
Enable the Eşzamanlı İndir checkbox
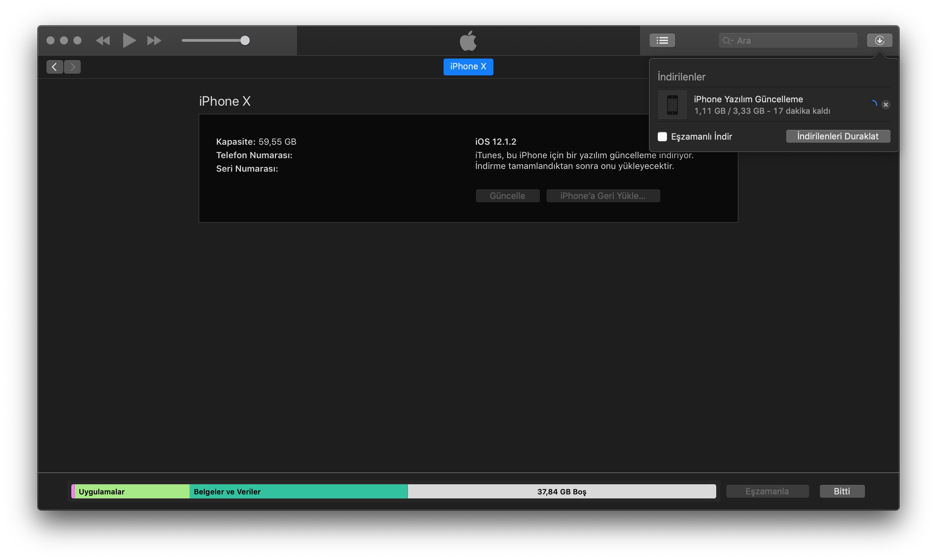point(662,137)
